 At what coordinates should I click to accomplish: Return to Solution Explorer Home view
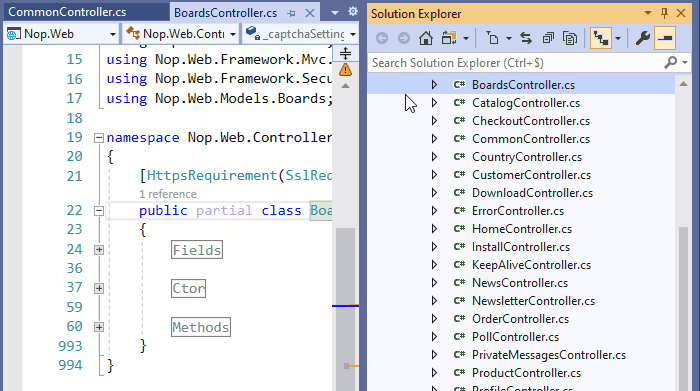coord(425,38)
